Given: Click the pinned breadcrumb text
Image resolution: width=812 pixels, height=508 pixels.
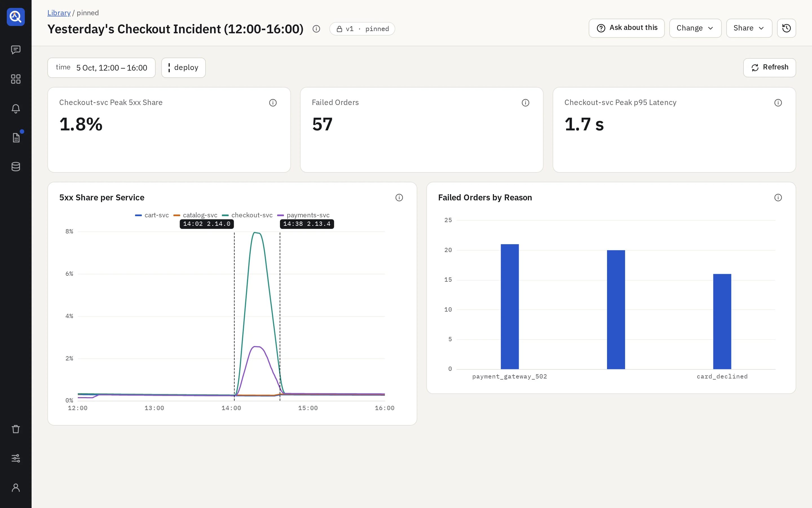Looking at the screenshot, I should click(88, 13).
